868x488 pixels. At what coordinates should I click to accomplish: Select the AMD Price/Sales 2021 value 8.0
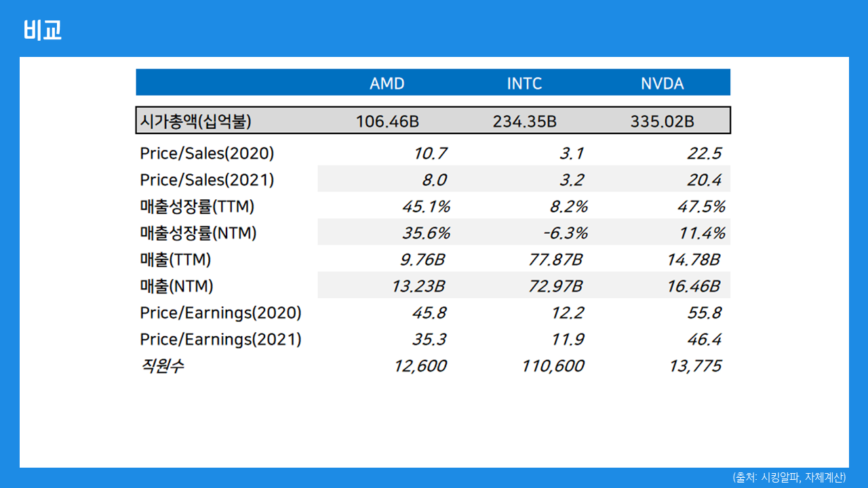click(434, 180)
